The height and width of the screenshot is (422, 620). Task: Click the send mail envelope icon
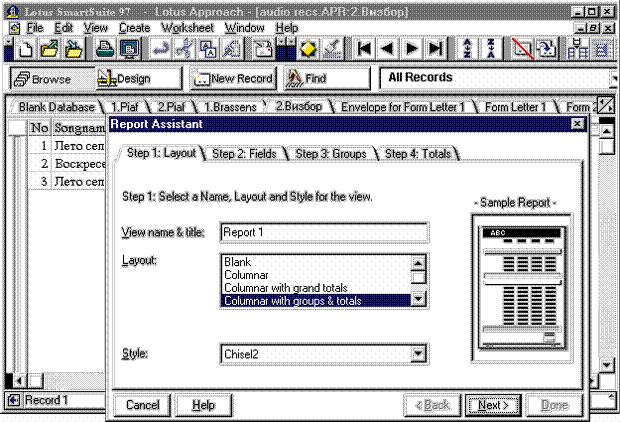click(x=263, y=49)
